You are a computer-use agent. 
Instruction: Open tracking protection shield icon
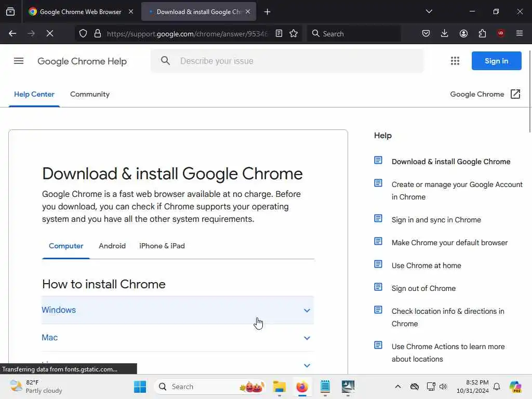coord(83,33)
